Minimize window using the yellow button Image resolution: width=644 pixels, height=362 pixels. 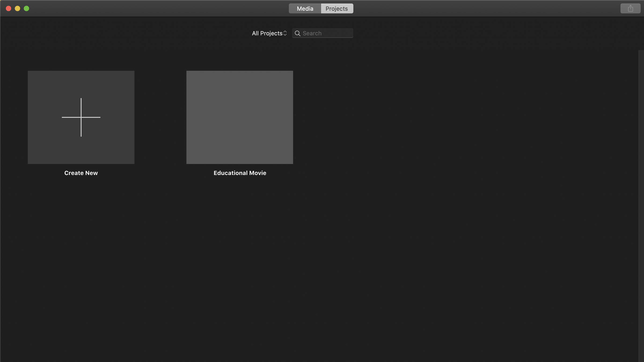click(x=17, y=9)
